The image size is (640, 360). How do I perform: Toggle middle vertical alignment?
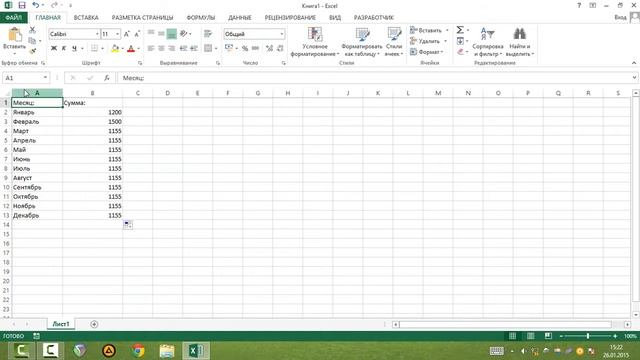[161, 34]
